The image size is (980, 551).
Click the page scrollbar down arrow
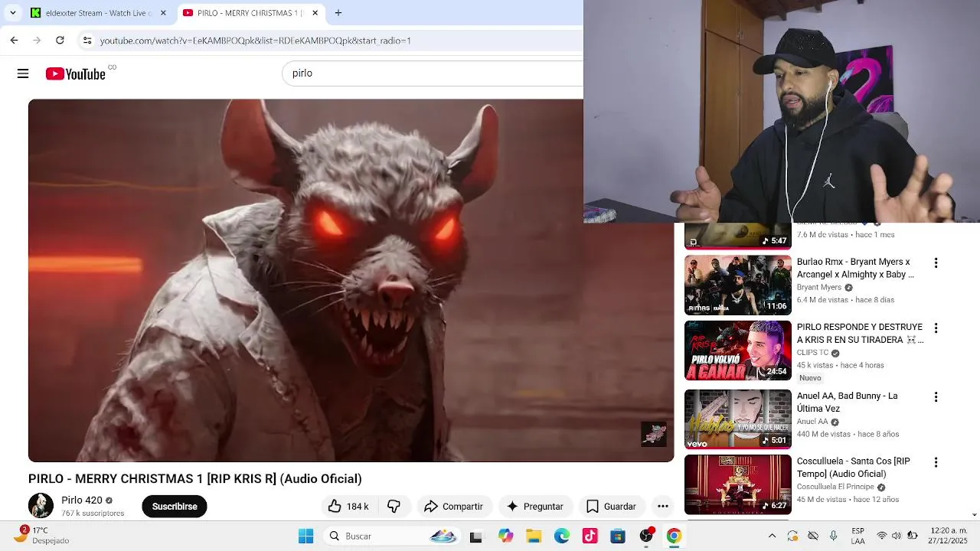(x=975, y=515)
